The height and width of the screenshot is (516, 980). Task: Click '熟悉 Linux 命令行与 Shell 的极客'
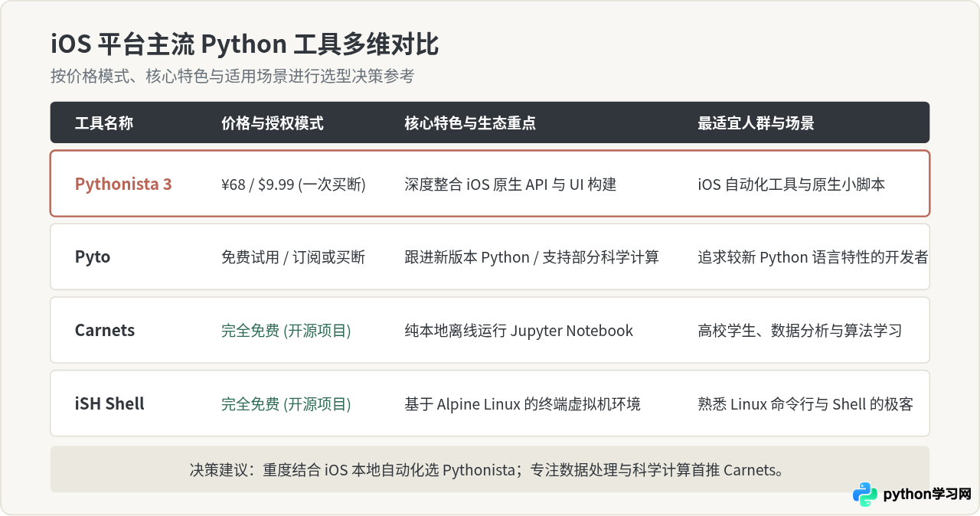coord(805,404)
